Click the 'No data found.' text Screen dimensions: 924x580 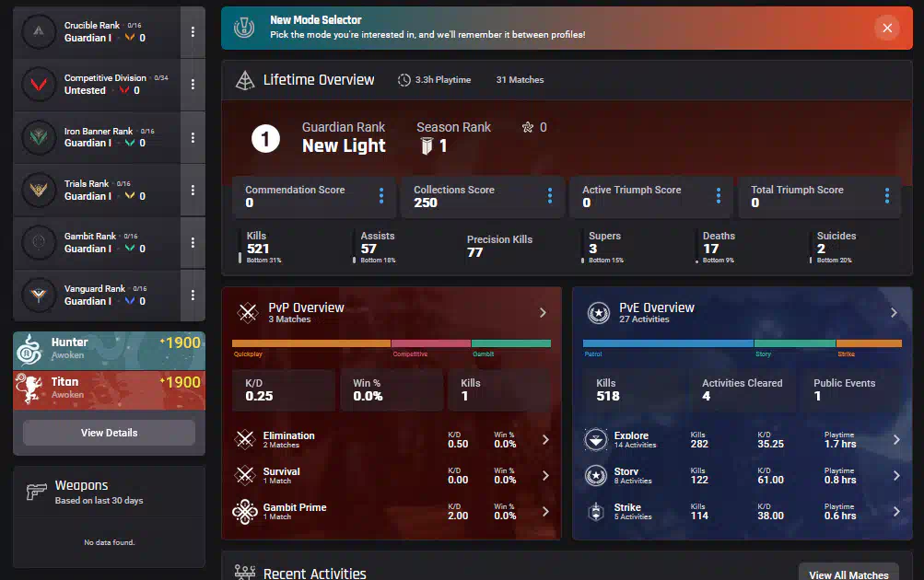(x=109, y=542)
